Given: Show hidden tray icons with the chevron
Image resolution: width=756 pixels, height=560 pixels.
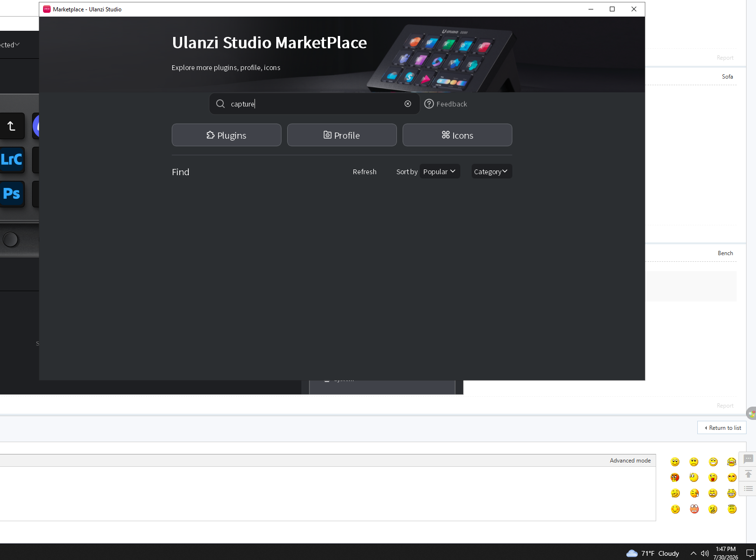Looking at the screenshot, I should [x=693, y=553].
